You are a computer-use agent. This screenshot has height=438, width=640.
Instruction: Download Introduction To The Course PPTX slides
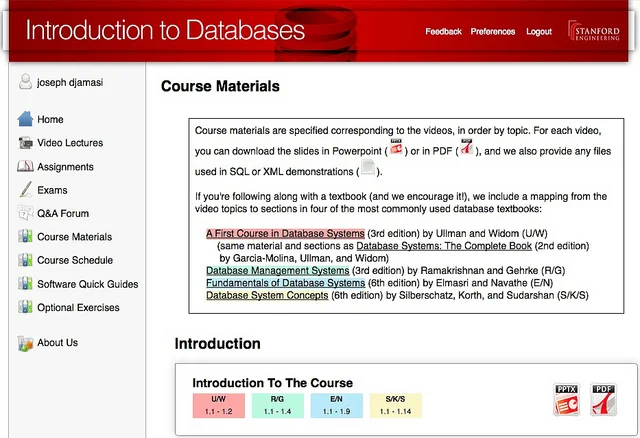click(566, 399)
